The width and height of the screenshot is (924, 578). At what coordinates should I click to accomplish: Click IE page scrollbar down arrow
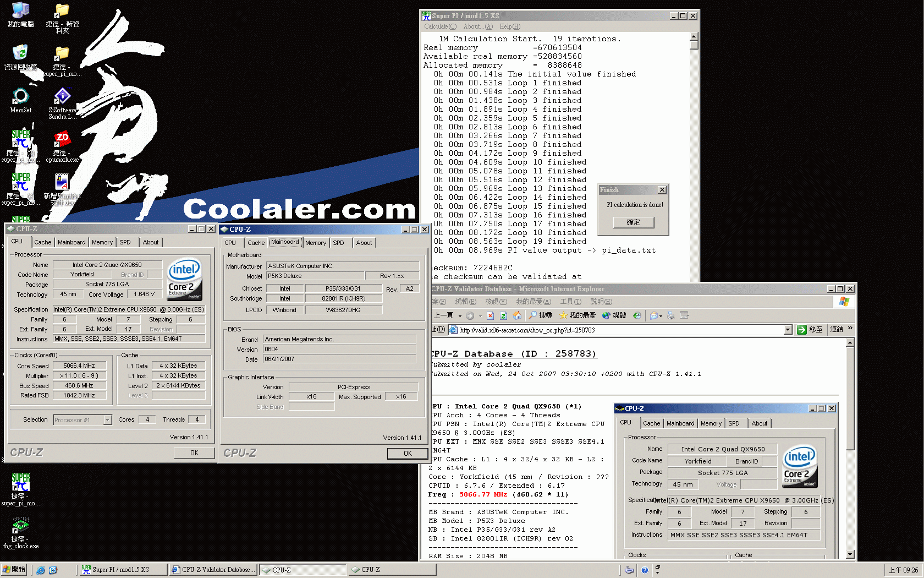850,554
